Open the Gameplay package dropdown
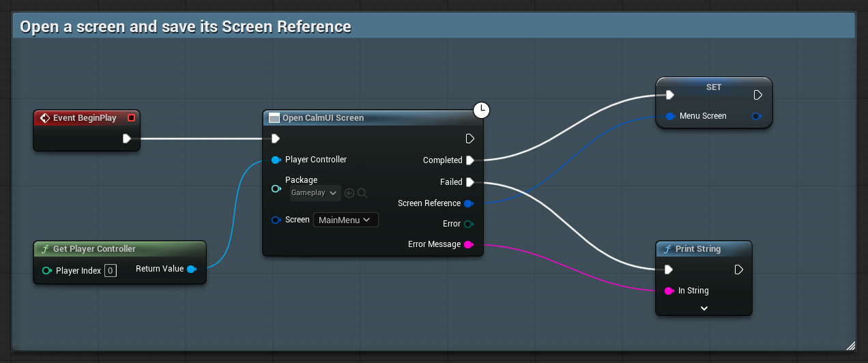Screen dimensions: 868x363 (x=315, y=193)
